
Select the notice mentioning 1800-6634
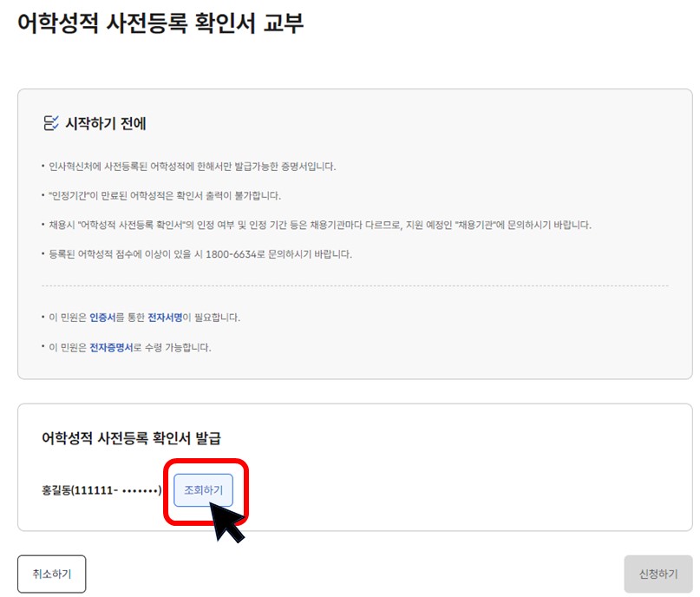click(200, 254)
